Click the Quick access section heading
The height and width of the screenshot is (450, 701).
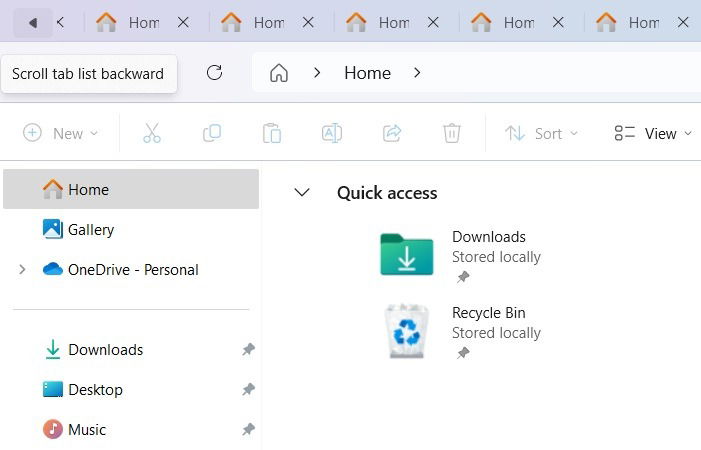[387, 193]
